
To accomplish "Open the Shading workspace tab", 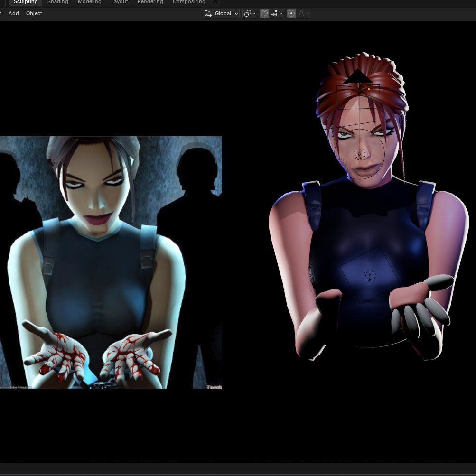I will click(58, 2).
